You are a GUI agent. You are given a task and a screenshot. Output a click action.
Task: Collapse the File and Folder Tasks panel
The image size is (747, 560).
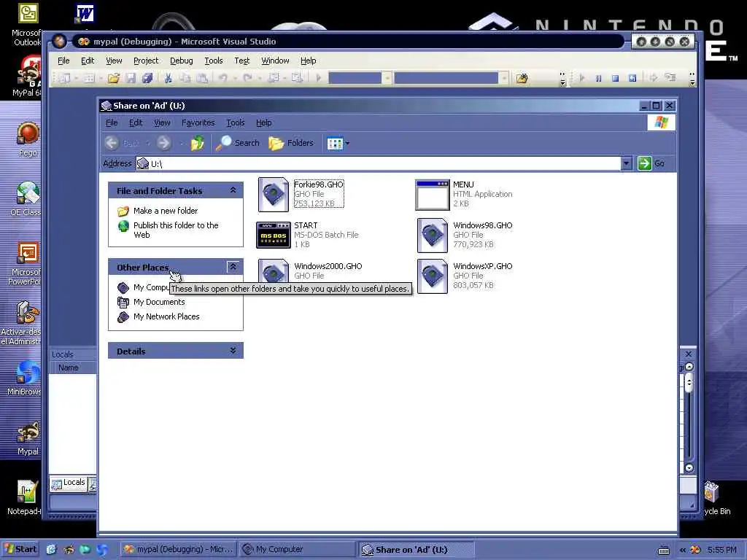233,190
